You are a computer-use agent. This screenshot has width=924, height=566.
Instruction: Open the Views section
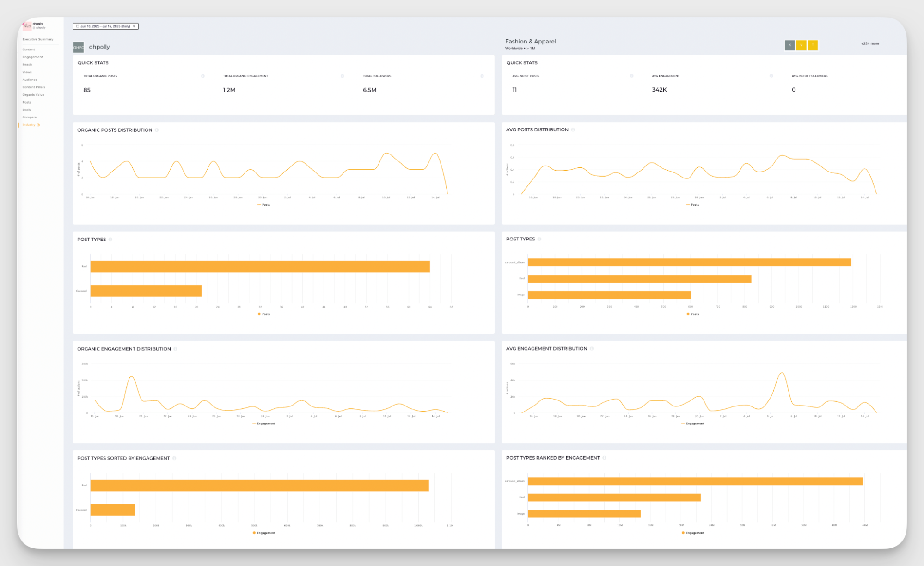[27, 72]
